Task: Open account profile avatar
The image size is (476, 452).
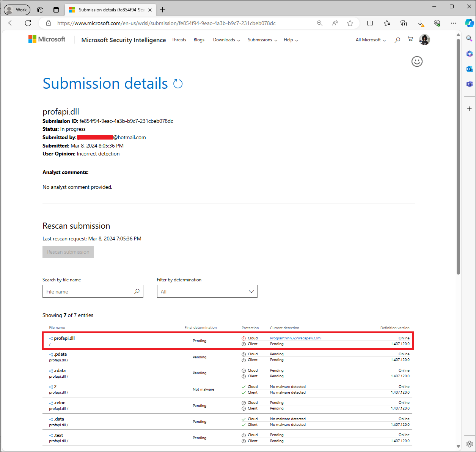Action: pyautogui.click(x=424, y=39)
